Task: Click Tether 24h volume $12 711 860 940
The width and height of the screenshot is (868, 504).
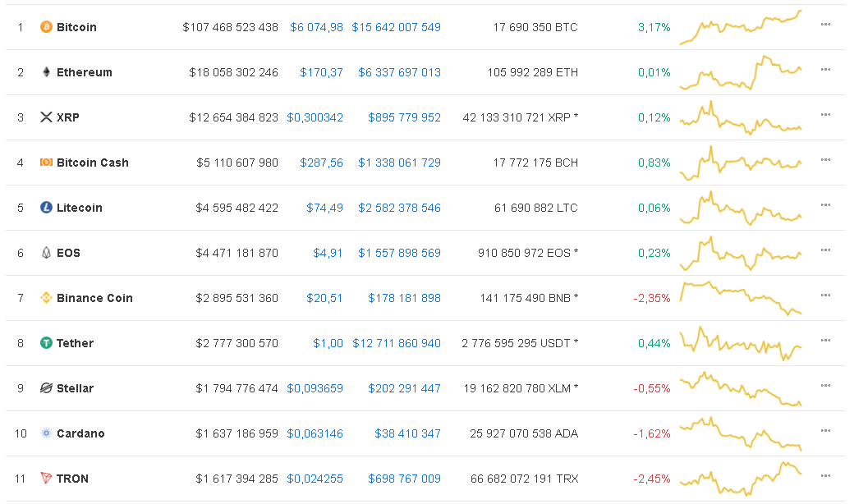Action: (x=396, y=343)
